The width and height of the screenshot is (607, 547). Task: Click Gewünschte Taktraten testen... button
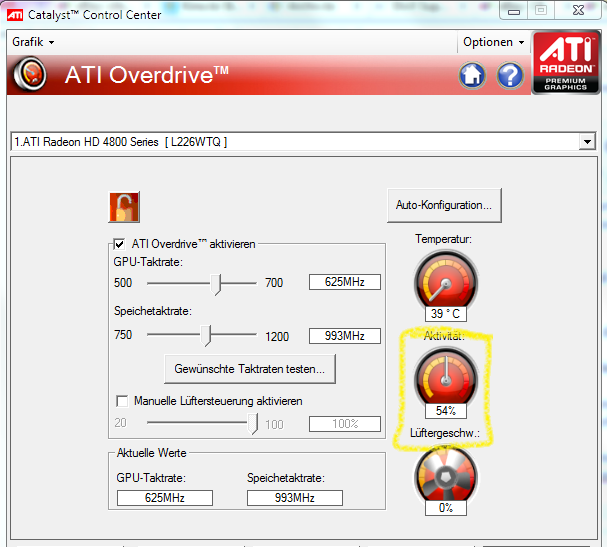[x=250, y=369]
